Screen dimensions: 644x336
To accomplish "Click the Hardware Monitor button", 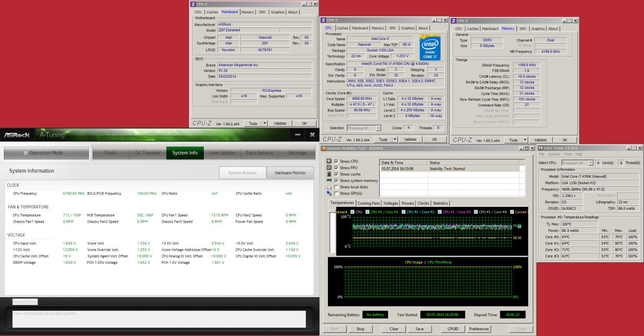I will click(290, 173).
